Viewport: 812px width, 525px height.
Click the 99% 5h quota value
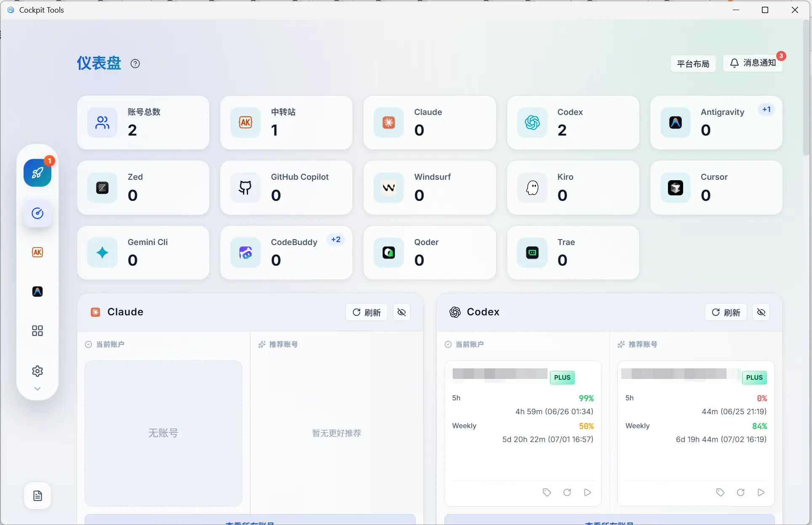586,398
